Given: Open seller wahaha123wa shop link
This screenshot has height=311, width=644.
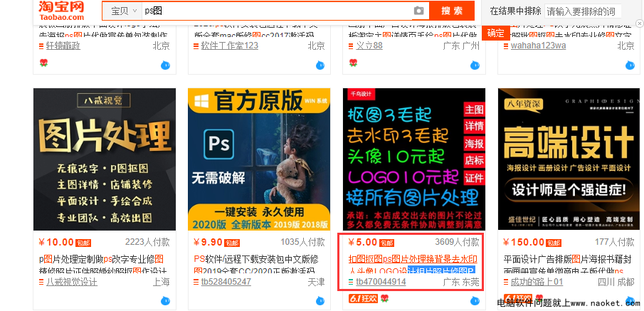Looking at the screenshot, I should pyautogui.click(x=539, y=46).
